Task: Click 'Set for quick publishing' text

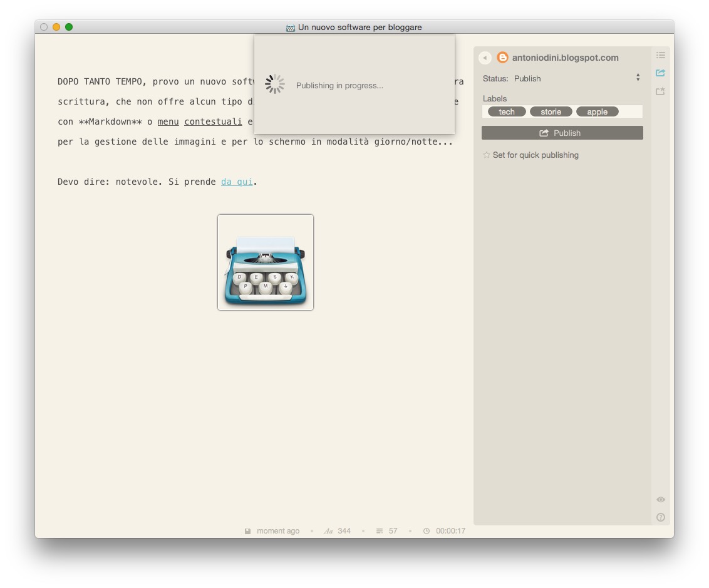Action: [536, 155]
